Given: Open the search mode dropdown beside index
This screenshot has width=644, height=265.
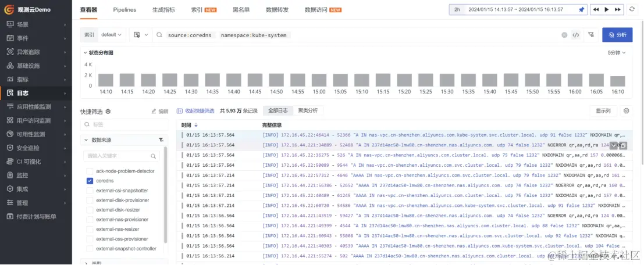Looking at the screenshot, I should point(141,35).
